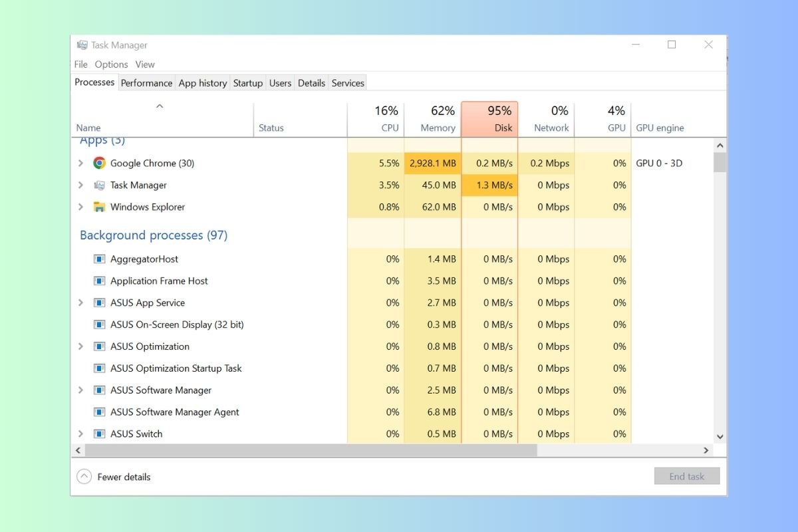The height and width of the screenshot is (532, 798).
Task: Click the ASUS Optimization Startup Task icon
Action: click(99, 368)
